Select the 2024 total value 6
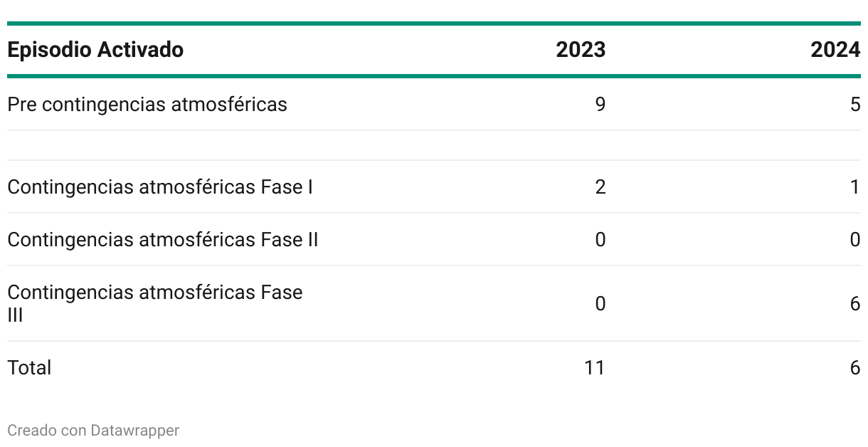 (854, 368)
